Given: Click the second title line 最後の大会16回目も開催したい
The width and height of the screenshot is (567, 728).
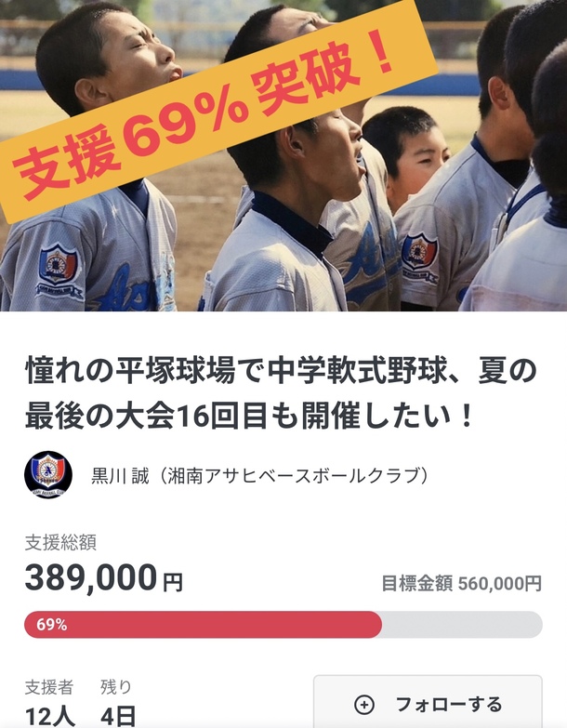Looking at the screenshot, I should click(x=249, y=416).
